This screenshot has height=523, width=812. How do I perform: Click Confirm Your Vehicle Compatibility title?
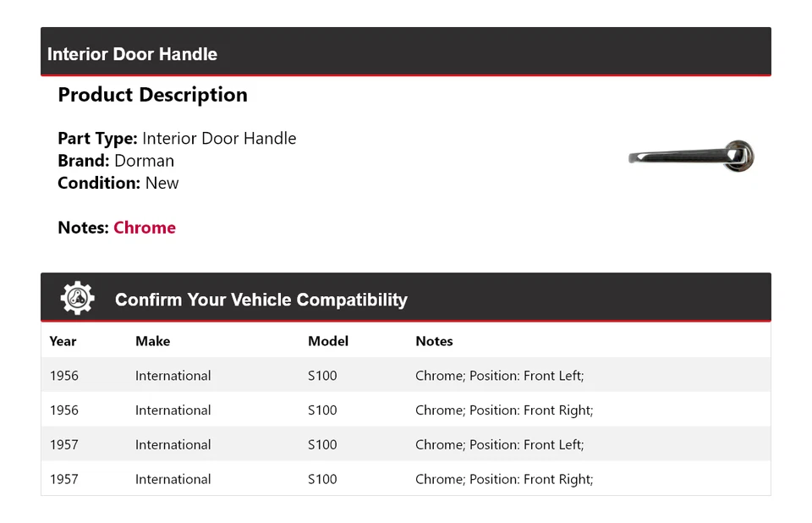(261, 300)
